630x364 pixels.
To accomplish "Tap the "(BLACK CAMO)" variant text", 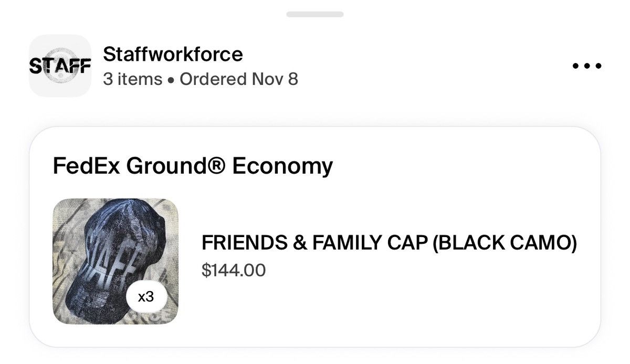I will coord(505,243).
